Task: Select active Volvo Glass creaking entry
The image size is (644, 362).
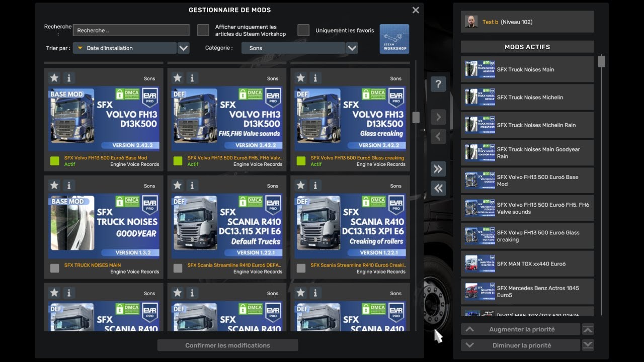Action: pyautogui.click(x=527, y=236)
